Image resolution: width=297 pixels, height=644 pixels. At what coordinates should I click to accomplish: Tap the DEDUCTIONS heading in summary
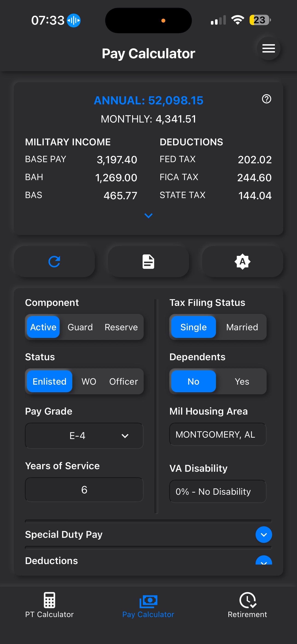[191, 142]
